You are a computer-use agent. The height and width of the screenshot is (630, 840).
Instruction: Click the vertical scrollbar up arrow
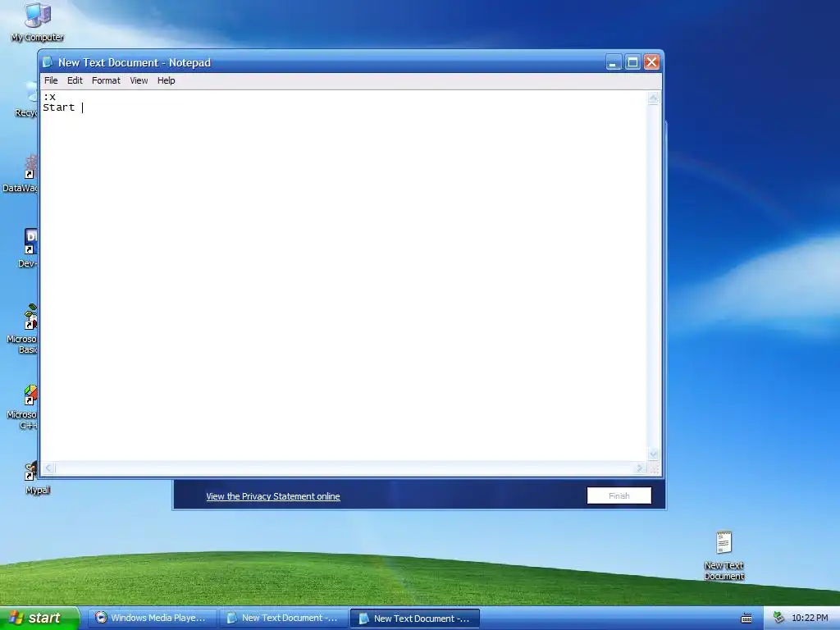653,98
